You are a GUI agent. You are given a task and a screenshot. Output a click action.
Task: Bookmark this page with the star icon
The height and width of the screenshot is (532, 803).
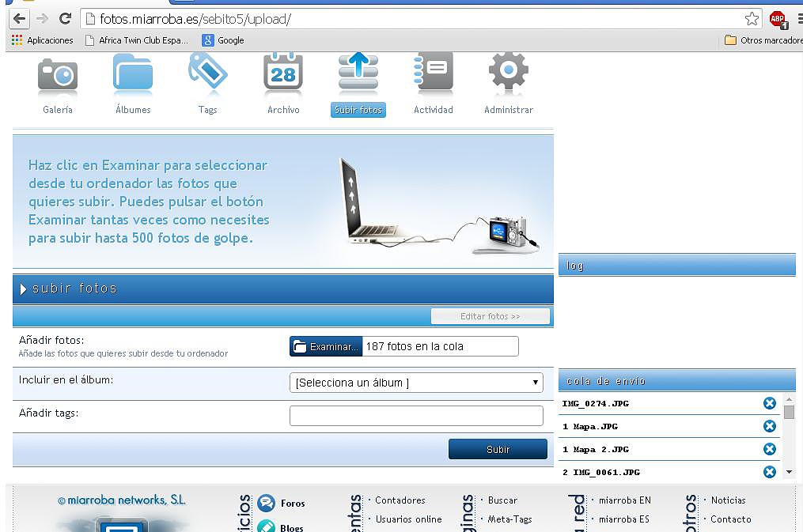[752, 19]
